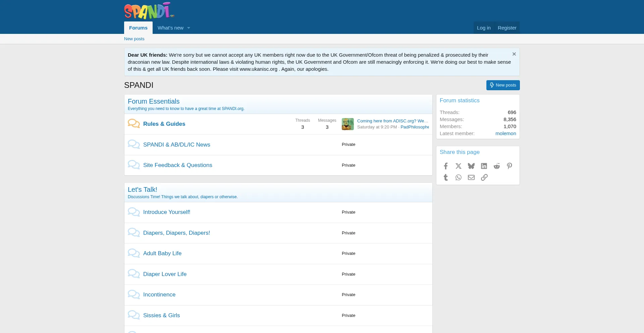The height and width of the screenshot is (333, 644).
Task: Click the Register button
Action: point(507,28)
